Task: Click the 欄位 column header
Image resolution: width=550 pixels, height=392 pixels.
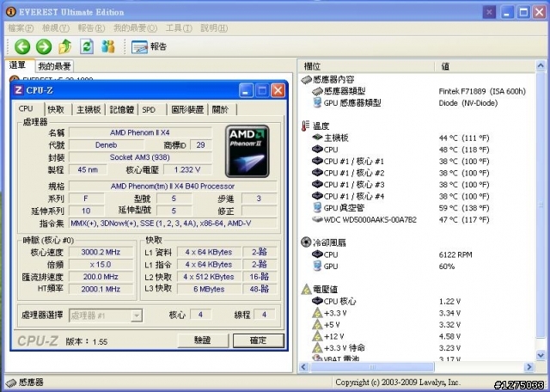Action: click(366, 66)
